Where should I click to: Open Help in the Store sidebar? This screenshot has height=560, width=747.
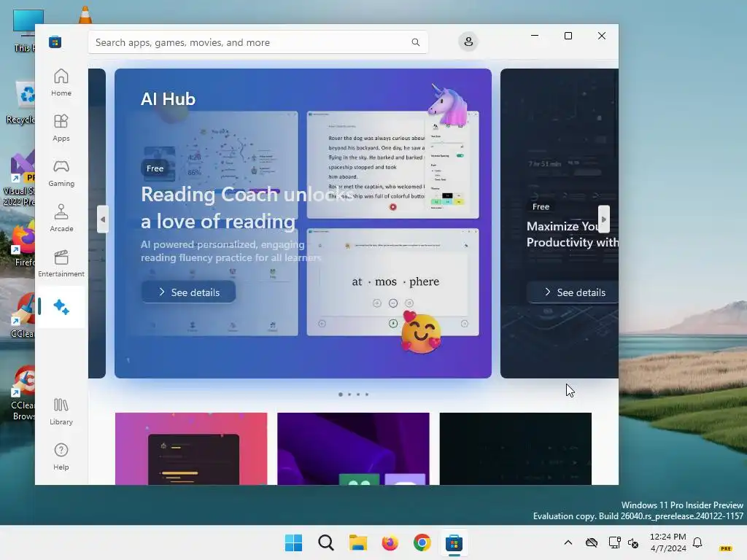61,457
